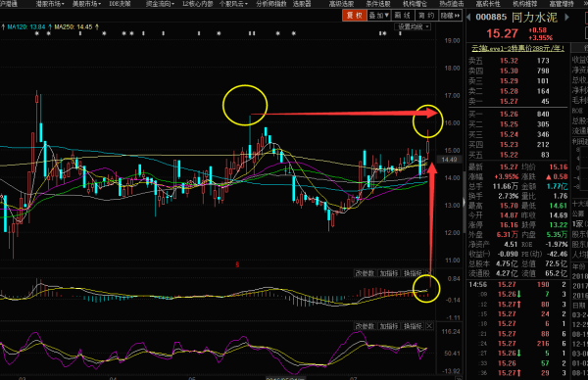Click 换指标 in the bottom indicator panel
This screenshot has height=380, width=588.
coord(413,326)
